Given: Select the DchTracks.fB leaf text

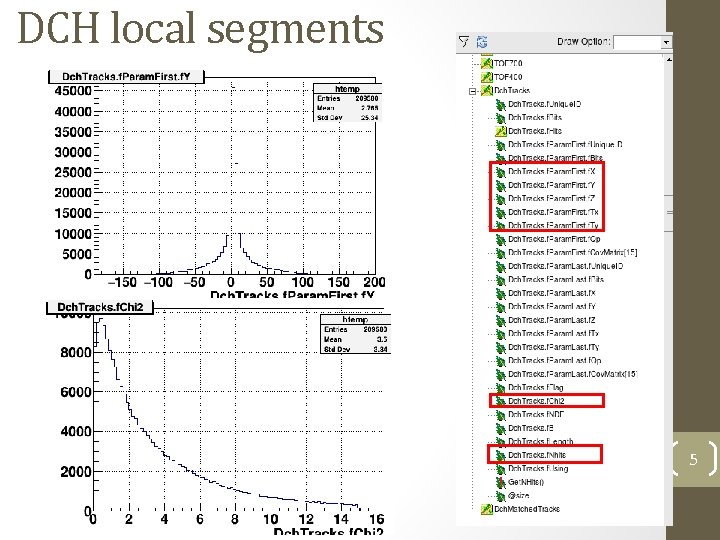Looking at the screenshot, I should tap(531, 428).
